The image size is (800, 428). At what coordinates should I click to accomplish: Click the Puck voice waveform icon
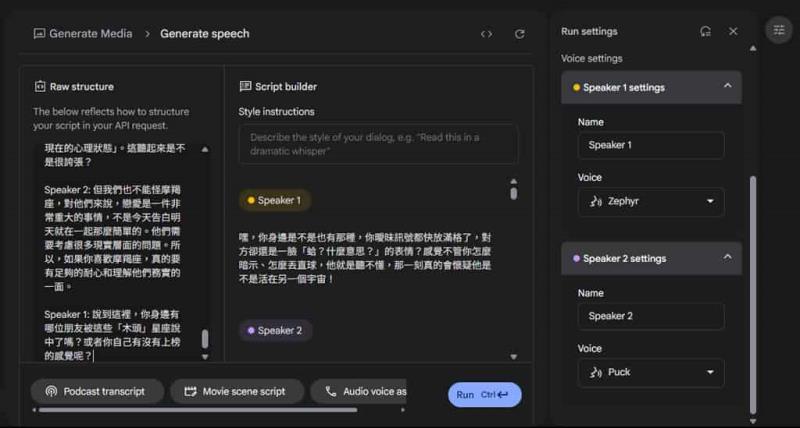coord(596,372)
